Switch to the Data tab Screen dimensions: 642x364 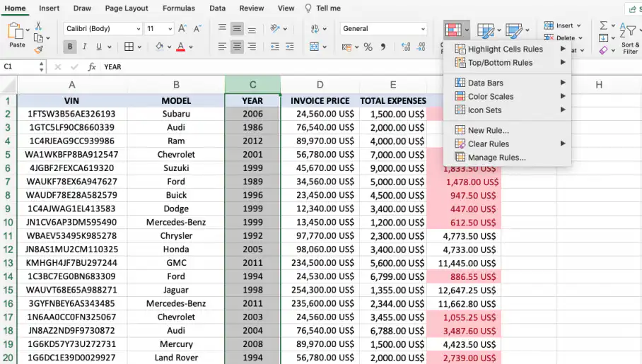[x=217, y=8]
